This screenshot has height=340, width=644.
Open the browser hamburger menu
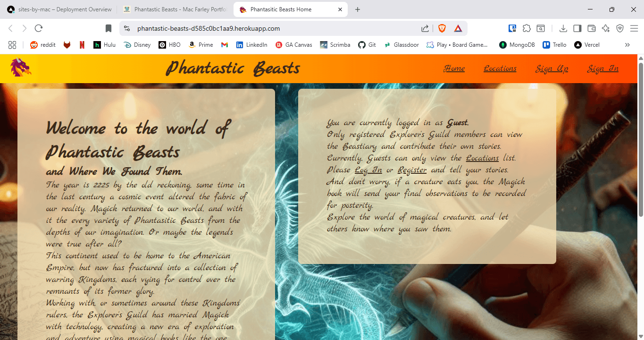(x=634, y=28)
